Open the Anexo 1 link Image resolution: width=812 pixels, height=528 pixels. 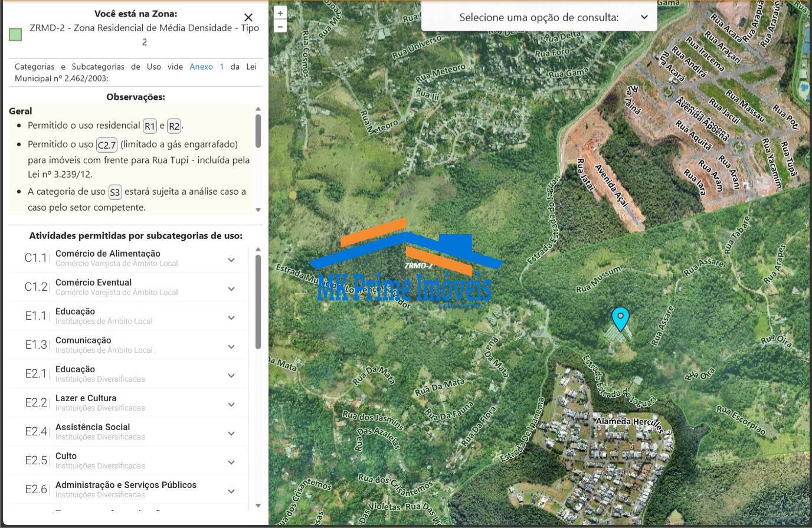(207, 67)
